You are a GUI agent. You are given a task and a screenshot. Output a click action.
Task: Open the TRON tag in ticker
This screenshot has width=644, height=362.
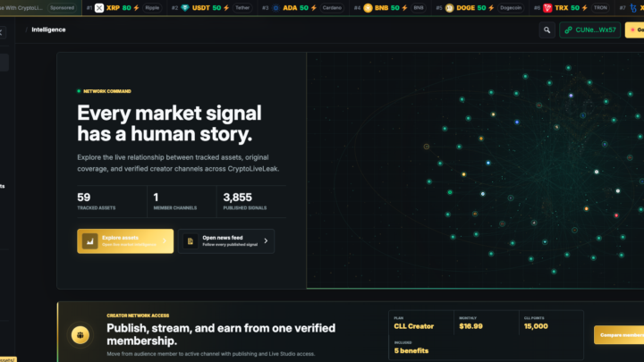coord(600,8)
